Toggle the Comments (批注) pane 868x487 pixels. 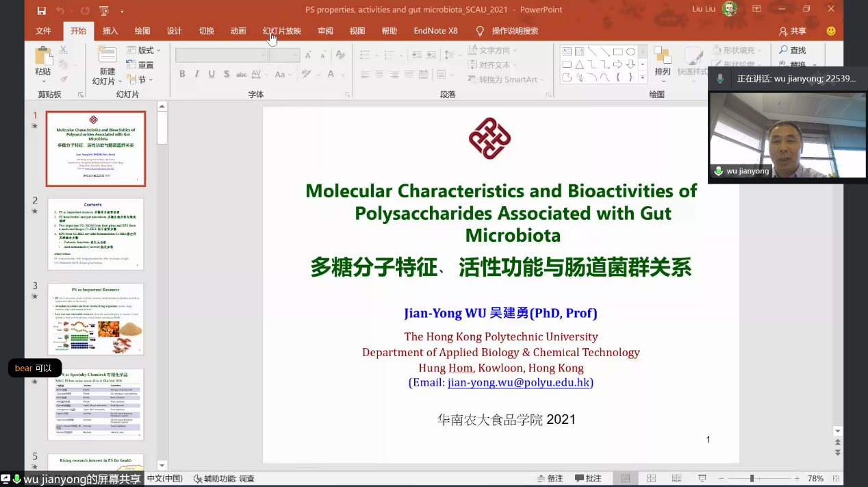(x=588, y=478)
